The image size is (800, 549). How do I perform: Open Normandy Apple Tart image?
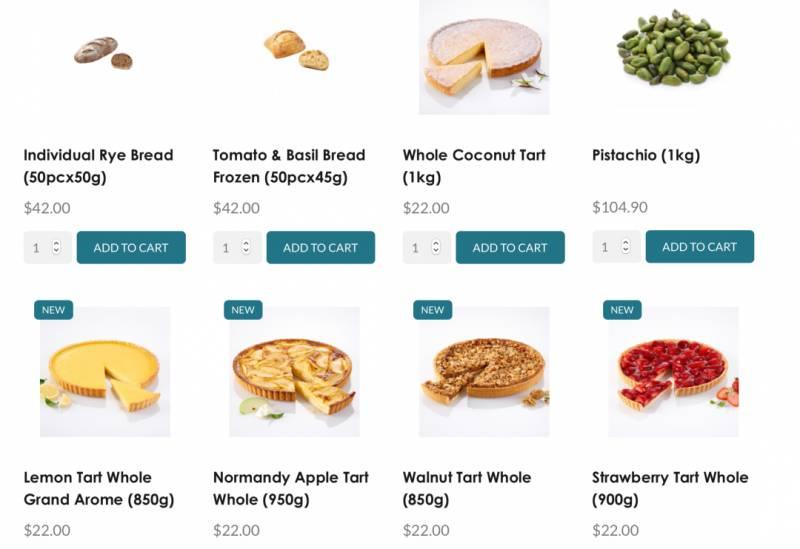(294, 372)
